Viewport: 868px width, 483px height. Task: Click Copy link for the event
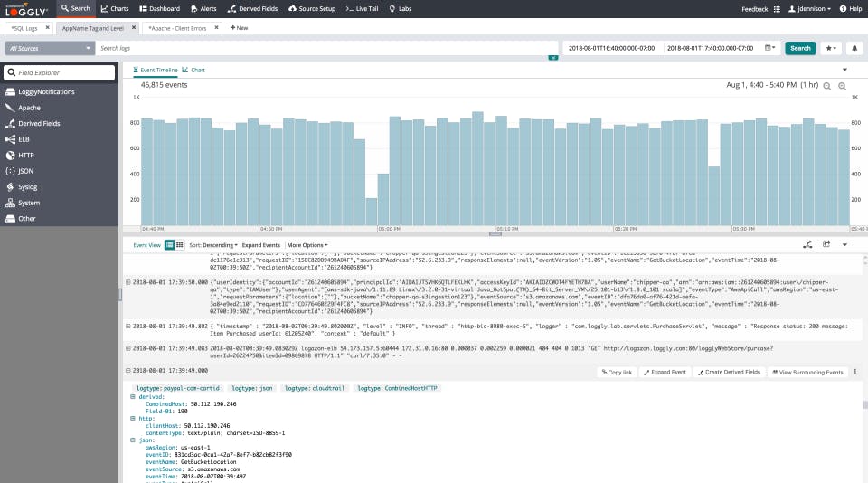tap(617, 373)
